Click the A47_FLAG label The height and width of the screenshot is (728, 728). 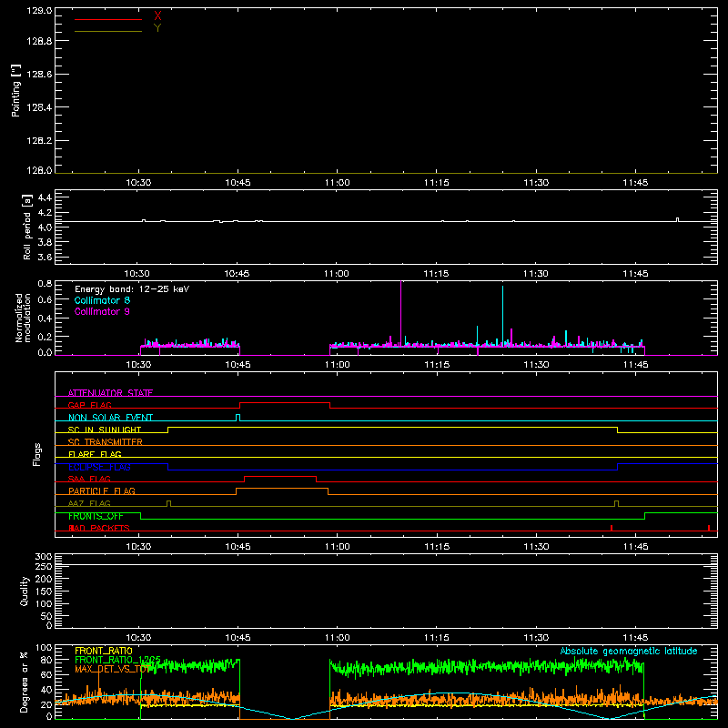click(89, 503)
